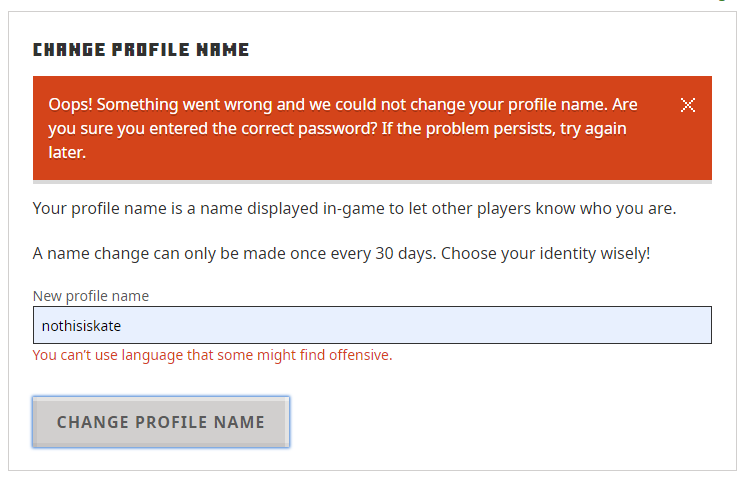This screenshot has height=485, width=743.
Task: Click the "New profile name" field label
Action: 91,296
